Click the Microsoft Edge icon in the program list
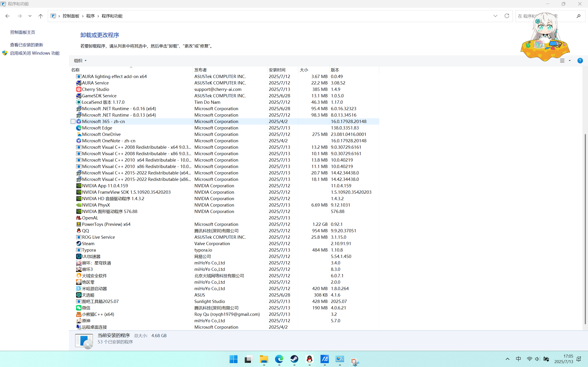 [x=79, y=128]
